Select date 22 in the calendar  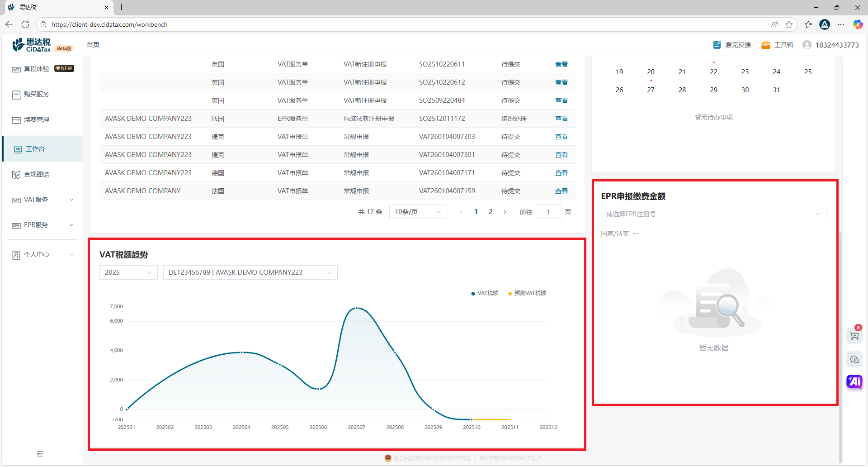(713, 72)
